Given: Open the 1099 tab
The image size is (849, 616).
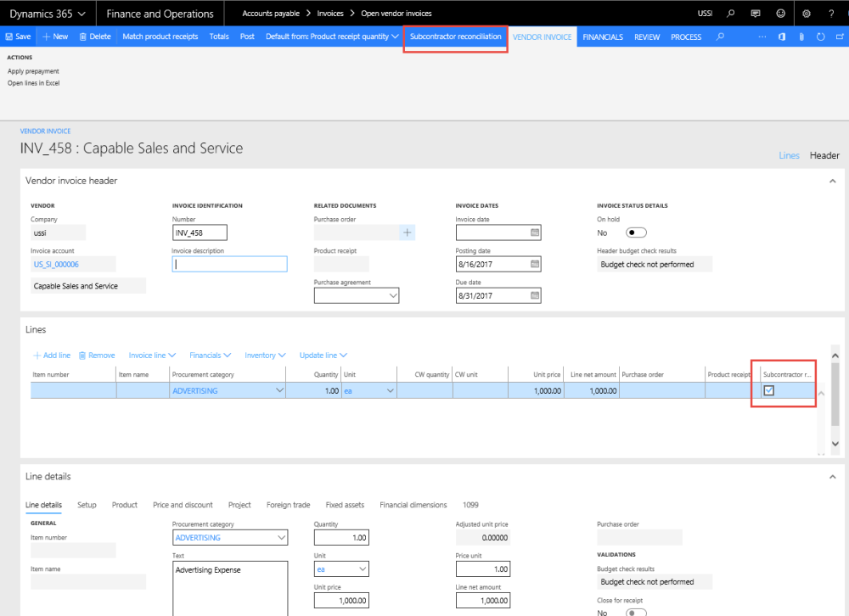Looking at the screenshot, I should tap(470, 505).
